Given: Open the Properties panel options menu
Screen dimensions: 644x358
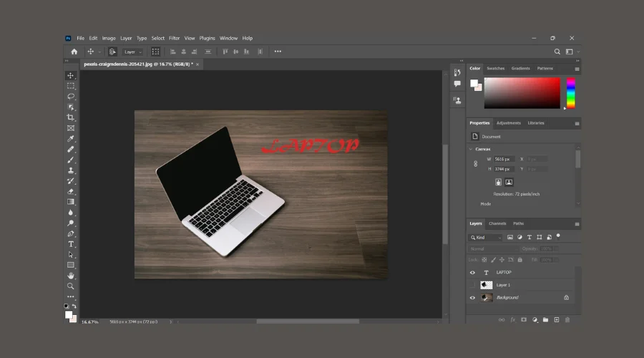Looking at the screenshot, I should click(577, 124).
